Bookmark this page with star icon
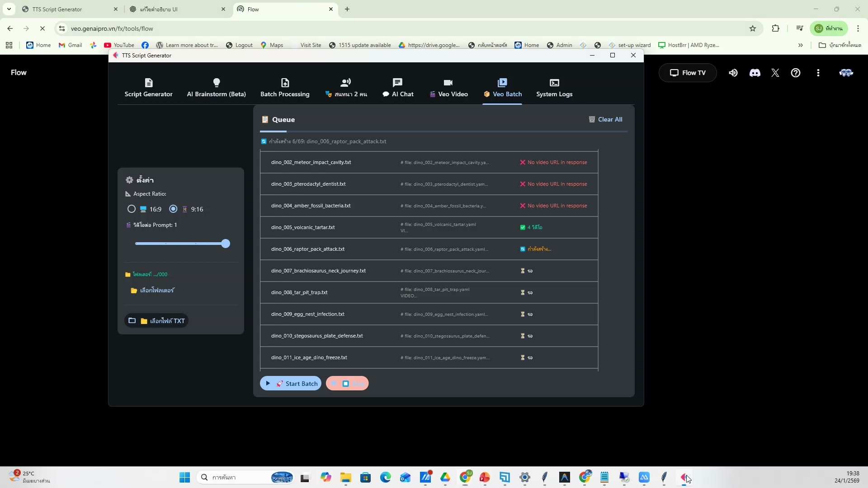The width and height of the screenshot is (868, 488). coord(752,28)
